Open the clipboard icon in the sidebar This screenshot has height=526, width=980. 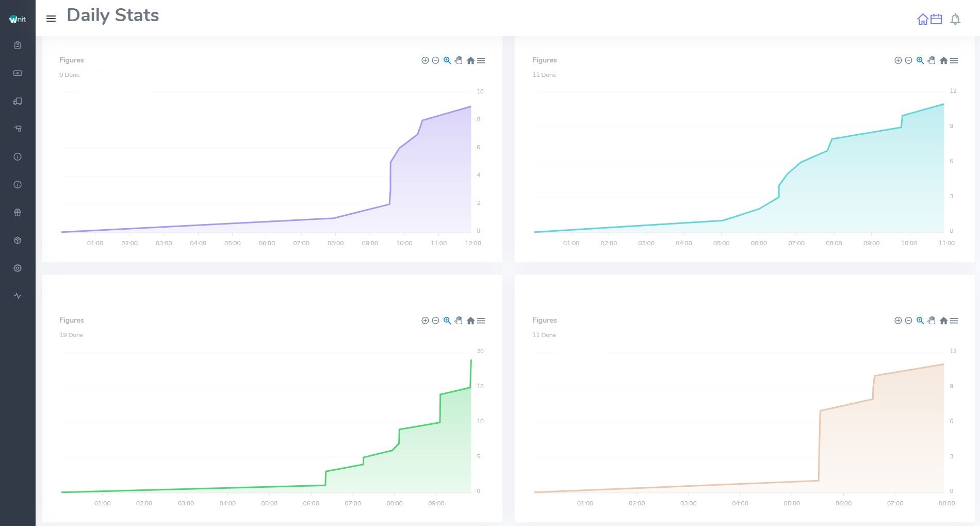(x=18, y=45)
